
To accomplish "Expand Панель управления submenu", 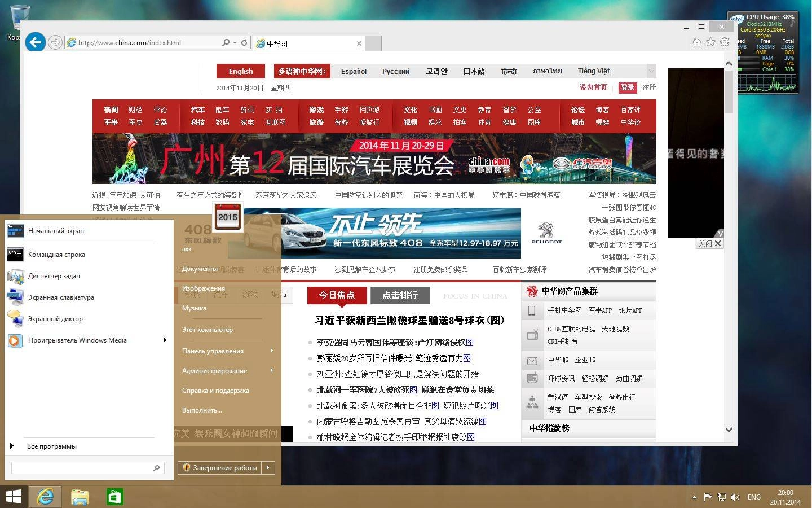I will click(227, 351).
